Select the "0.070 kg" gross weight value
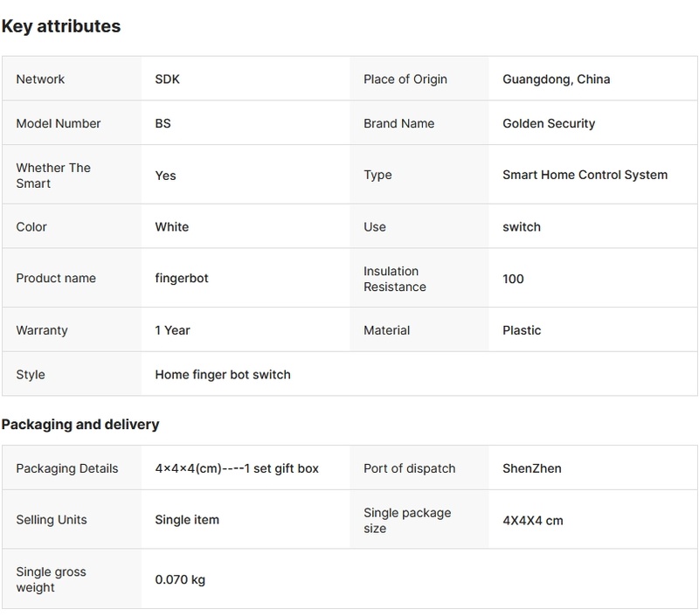 point(180,579)
